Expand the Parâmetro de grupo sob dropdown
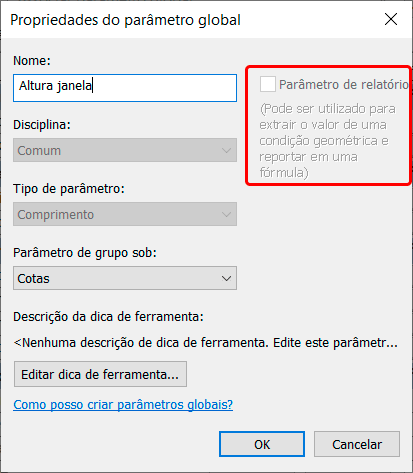Viewport: 413px width, 473px height. tap(125, 278)
